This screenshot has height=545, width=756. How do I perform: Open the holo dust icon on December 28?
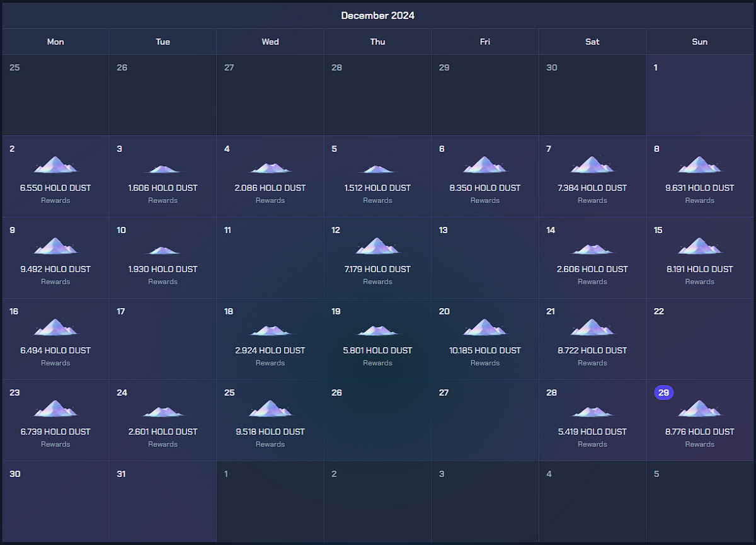(592, 411)
